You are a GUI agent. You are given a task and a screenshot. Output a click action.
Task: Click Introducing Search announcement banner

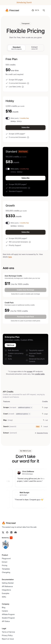pos(24,2)
